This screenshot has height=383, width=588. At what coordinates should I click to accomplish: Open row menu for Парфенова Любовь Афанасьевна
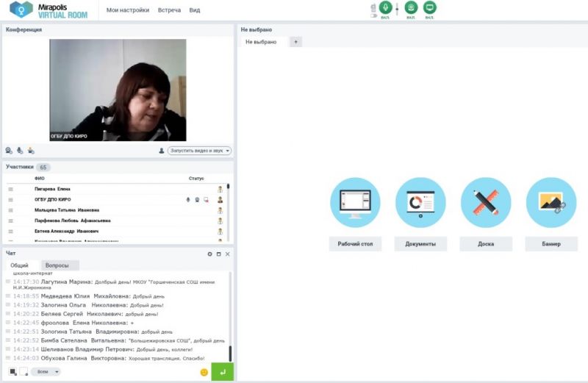(x=10, y=221)
